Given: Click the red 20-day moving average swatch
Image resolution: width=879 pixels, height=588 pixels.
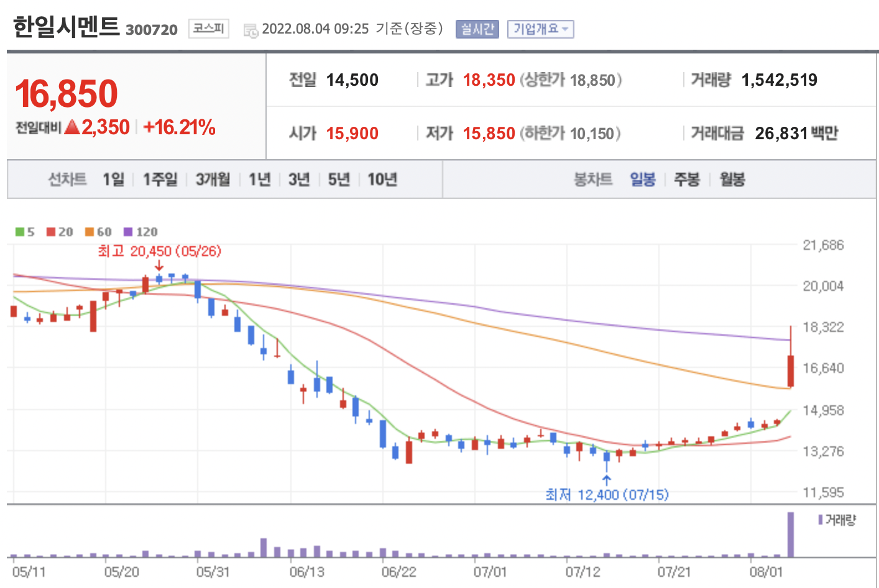Looking at the screenshot, I should pyautogui.click(x=51, y=232).
